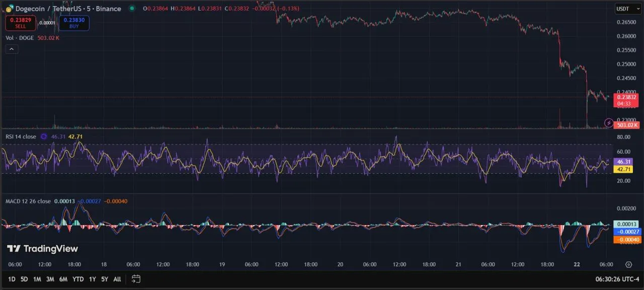This screenshot has height=290, width=644.
Task: Collapse the indicator legend with chevron
Action: click(x=12, y=49)
